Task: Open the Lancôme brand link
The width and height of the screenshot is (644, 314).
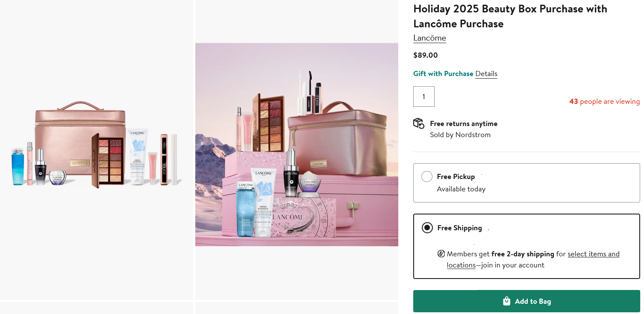Action: coord(429,38)
